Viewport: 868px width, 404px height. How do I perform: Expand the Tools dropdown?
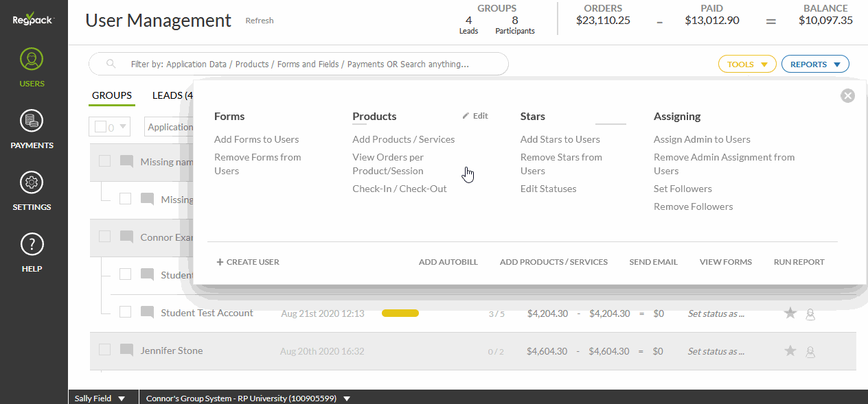click(747, 64)
